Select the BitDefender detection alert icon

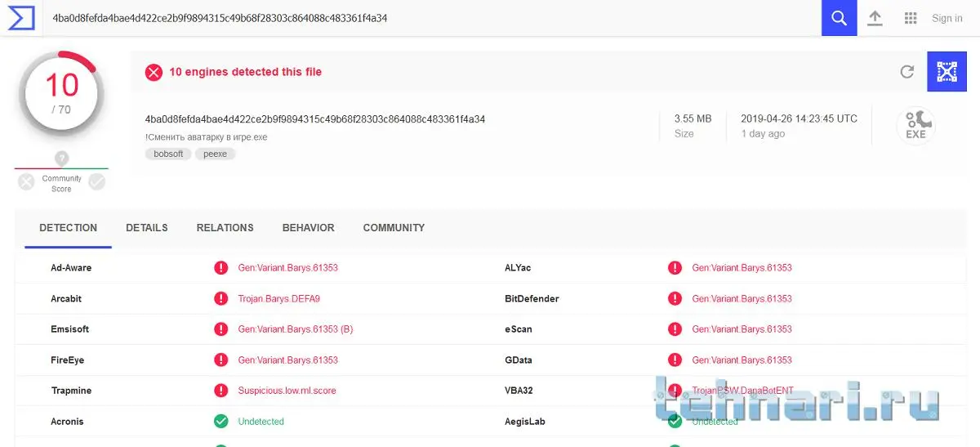[675, 298]
